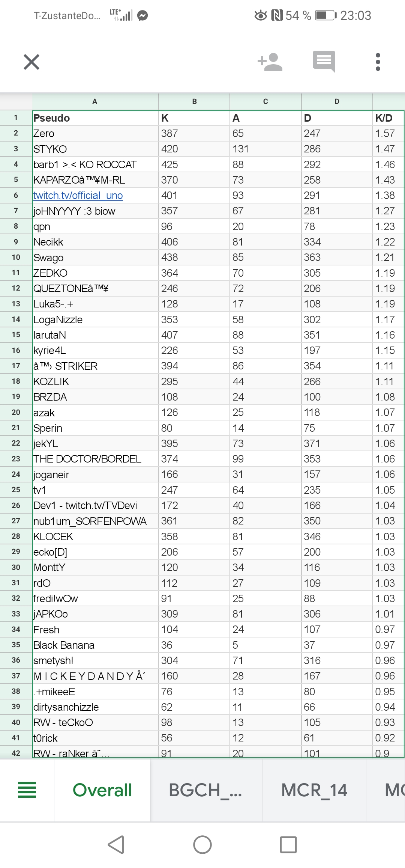
Task: Open the twitch.tv/official_uno link
Action: coord(78,196)
